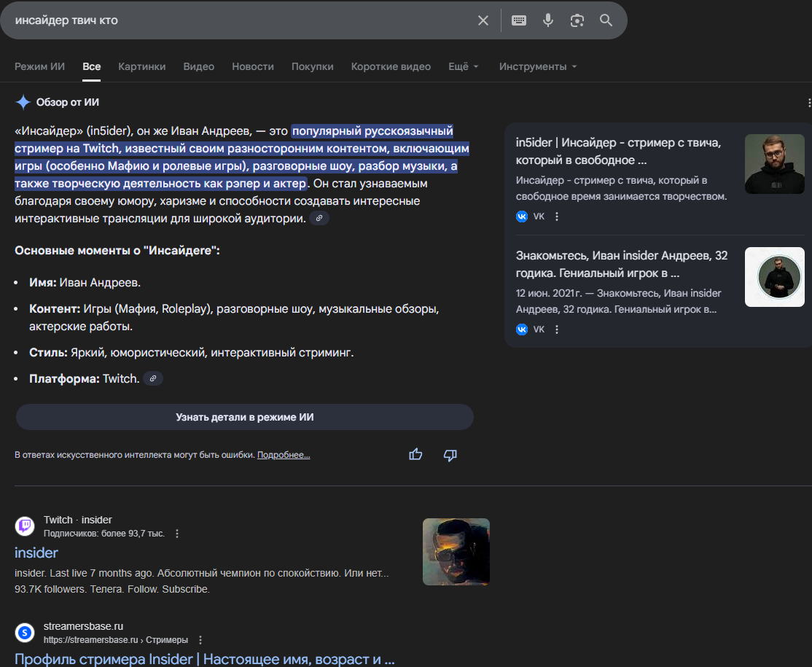Screen dimensions: 812x667
Task: Open search by image camera icon
Action: (x=577, y=20)
